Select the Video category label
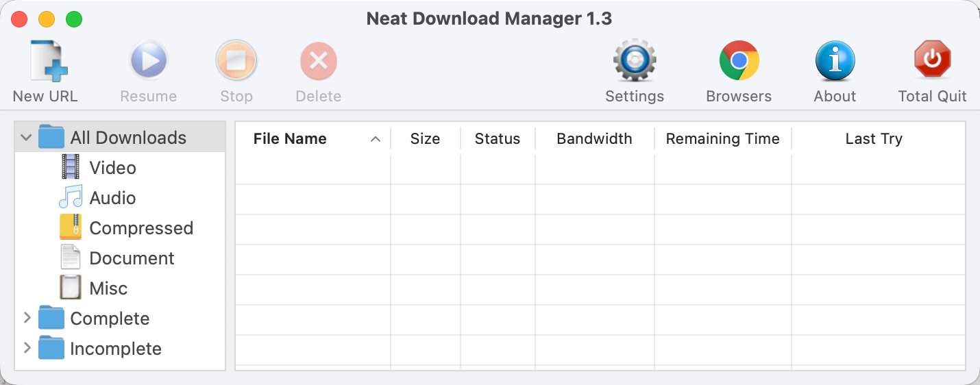Screen dimensions: 980x385 (113, 168)
